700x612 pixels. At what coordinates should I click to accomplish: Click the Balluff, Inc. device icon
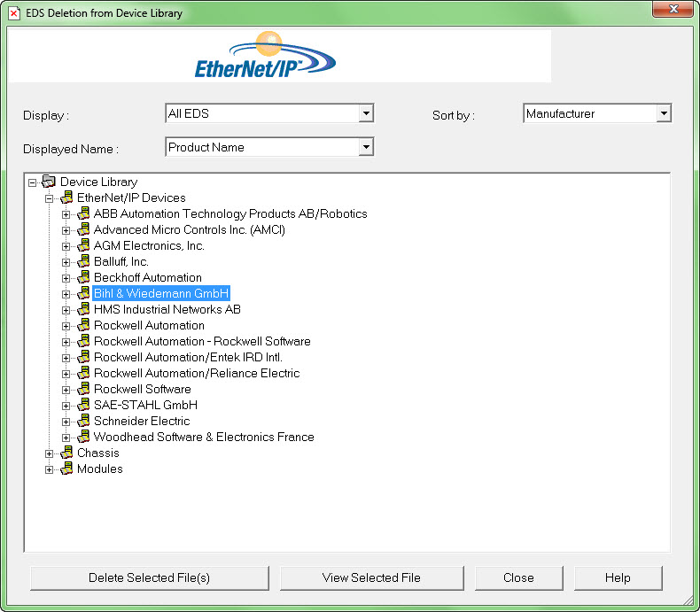[x=83, y=261]
